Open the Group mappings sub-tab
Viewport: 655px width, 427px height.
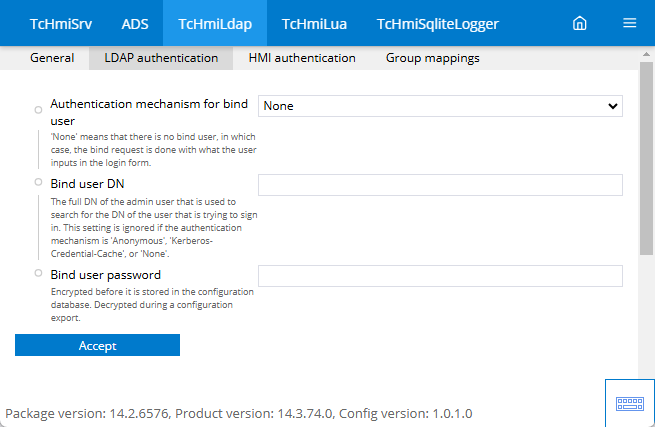point(432,58)
